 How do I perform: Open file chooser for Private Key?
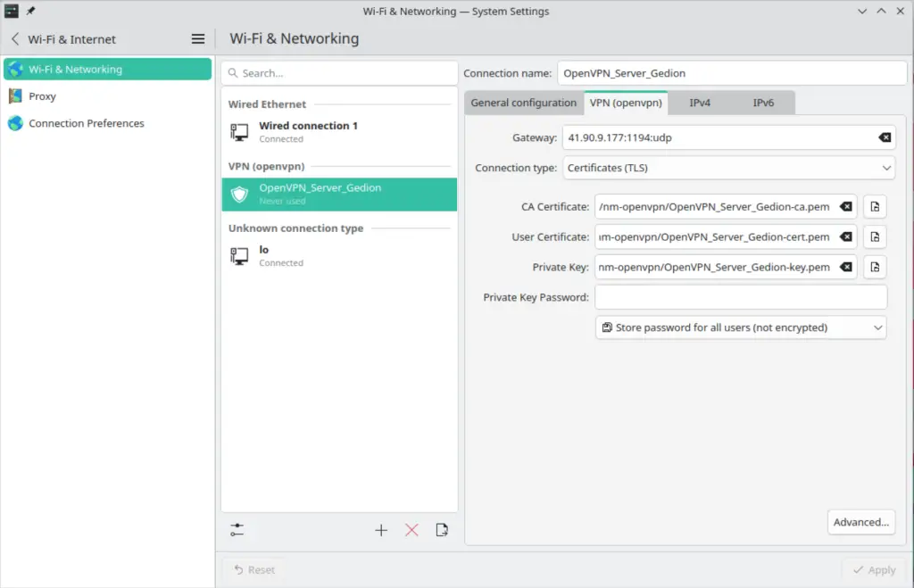tap(874, 267)
